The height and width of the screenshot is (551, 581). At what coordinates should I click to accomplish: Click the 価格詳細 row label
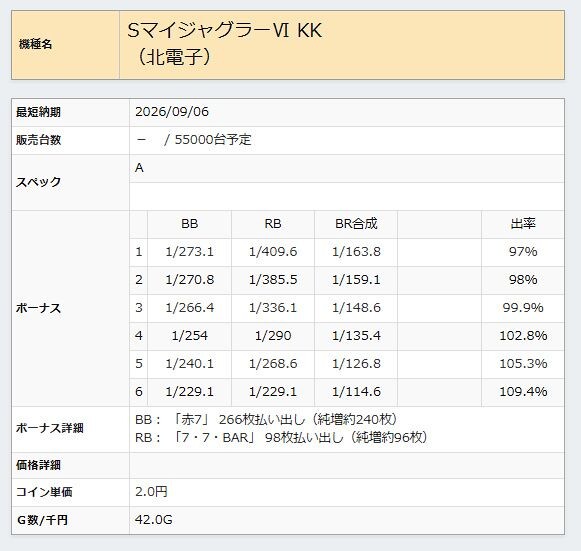(38, 465)
